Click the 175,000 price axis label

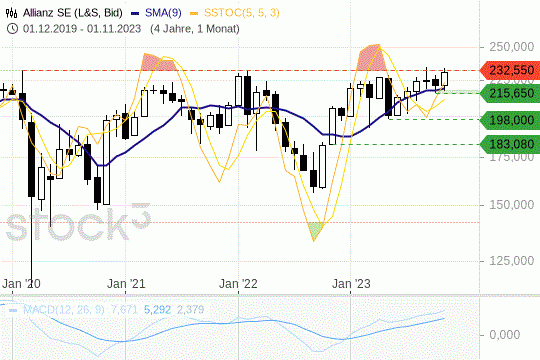[512, 157]
